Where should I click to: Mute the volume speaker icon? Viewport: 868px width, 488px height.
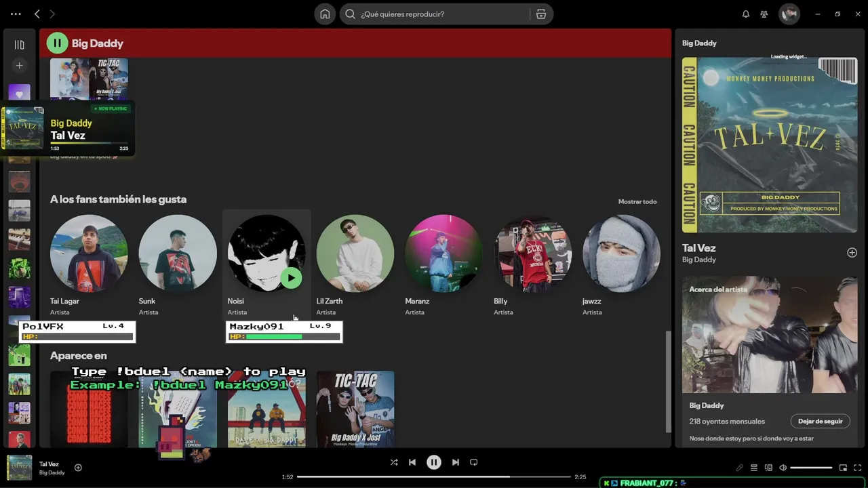pos(783,468)
